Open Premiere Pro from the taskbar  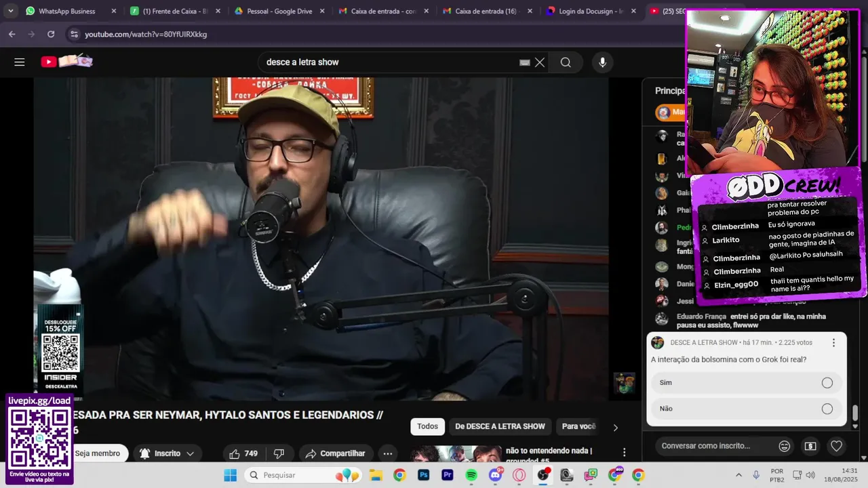448,475
